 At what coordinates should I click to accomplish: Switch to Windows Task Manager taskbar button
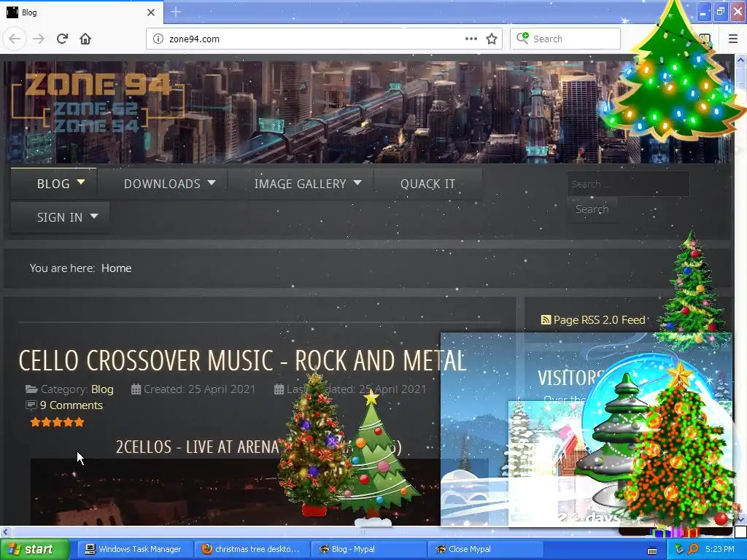[x=133, y=550]
